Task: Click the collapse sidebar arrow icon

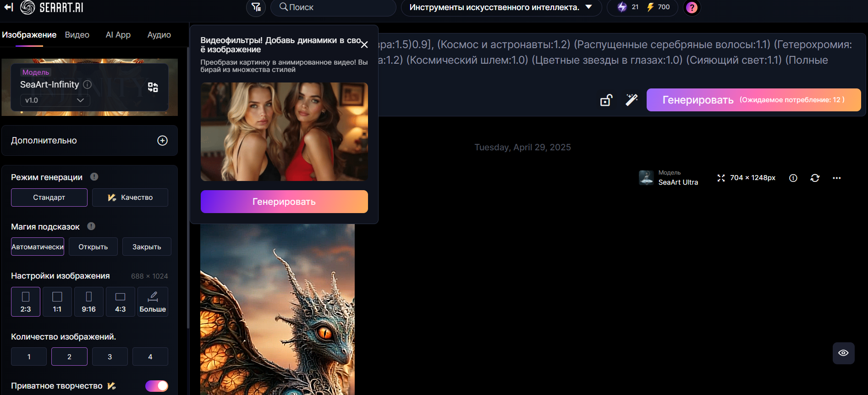Action: click(x=9, y=7)
